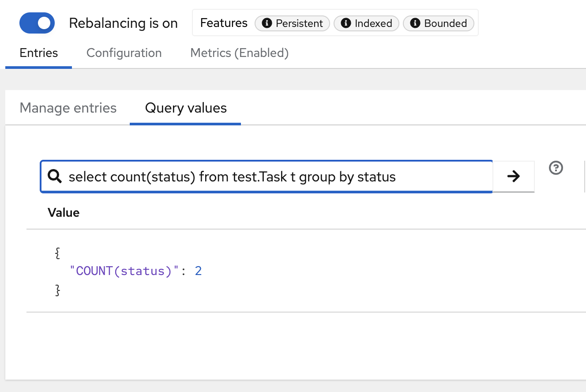Click the Persistent badge info icon
Image resolution: width=586 pixels, height=392 pixels.
point(267,23)
